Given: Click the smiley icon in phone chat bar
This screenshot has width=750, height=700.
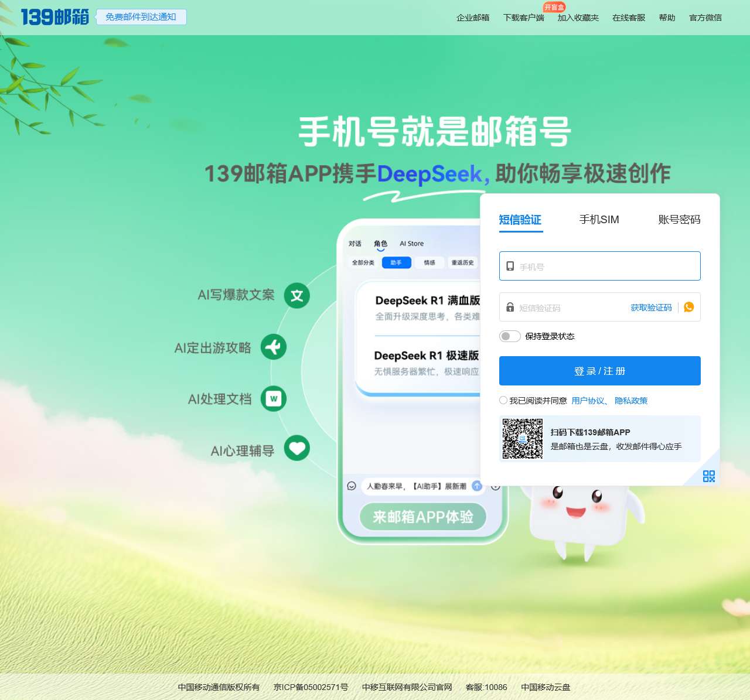Looking at the screenshot, I should click(352, 486).
